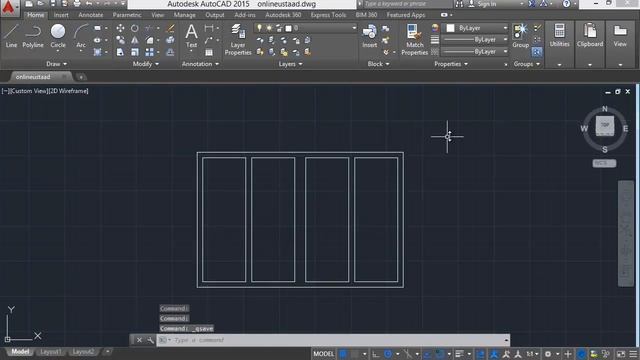Toggle MODEL space button in status bar
The width and height of the screenshot is (640, 360).
point(324,354)
